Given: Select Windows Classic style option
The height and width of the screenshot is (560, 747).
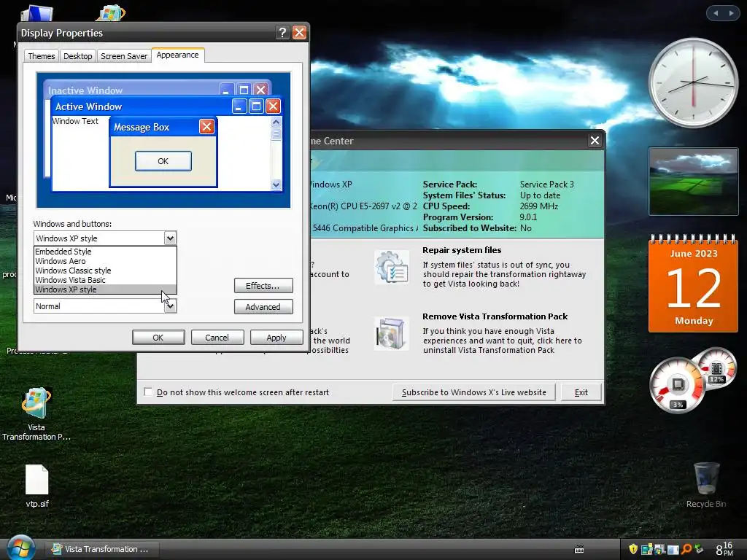Looking at the screenshot, I should [x=105, y=271].
